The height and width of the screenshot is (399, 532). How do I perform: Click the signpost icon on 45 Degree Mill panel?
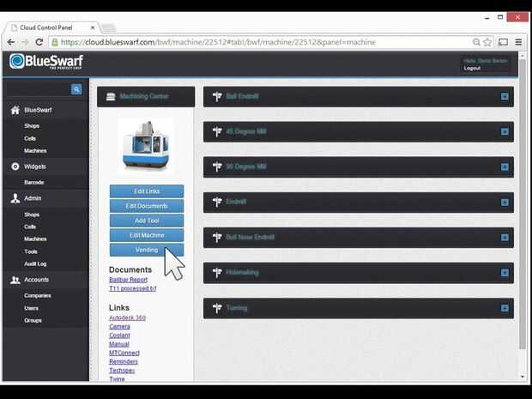click(217, 131)
